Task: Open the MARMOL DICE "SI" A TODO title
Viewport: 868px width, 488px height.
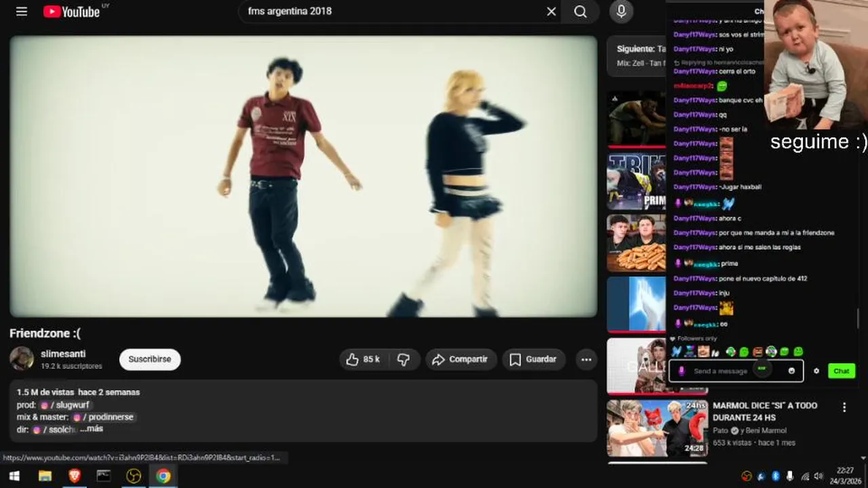Action: [x=765, y=411]
